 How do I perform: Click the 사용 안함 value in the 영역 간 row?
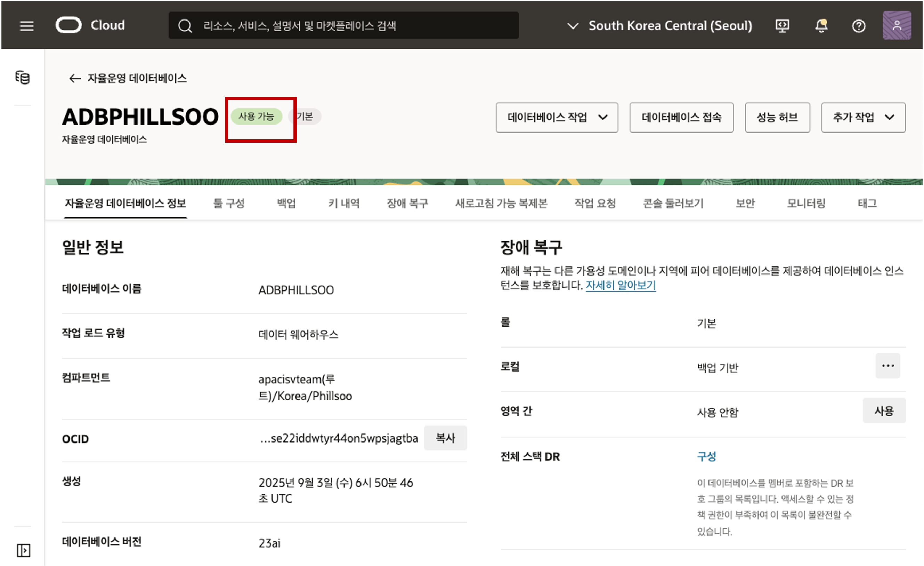click(x=718, y=412)
